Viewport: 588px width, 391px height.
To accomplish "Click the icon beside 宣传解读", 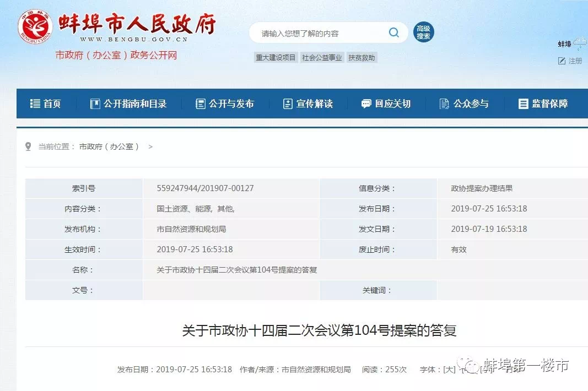I will 288,104.
